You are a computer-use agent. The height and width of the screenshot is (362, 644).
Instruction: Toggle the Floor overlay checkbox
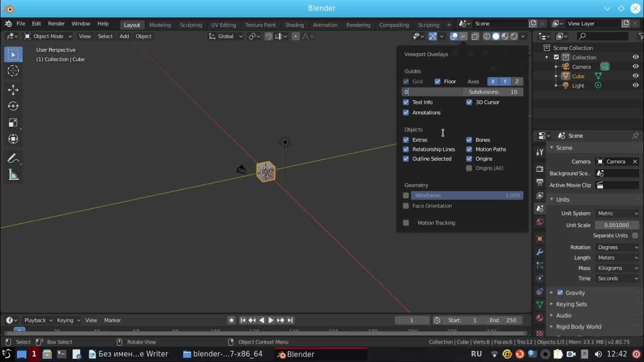pyautogui.click(x=438, y=81)
